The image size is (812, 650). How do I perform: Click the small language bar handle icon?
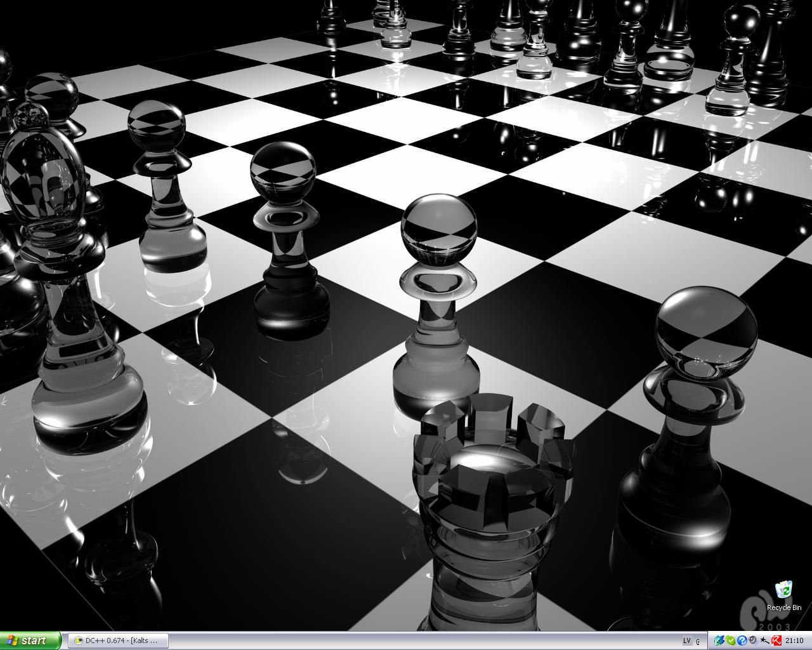click(x=698, y=642)
